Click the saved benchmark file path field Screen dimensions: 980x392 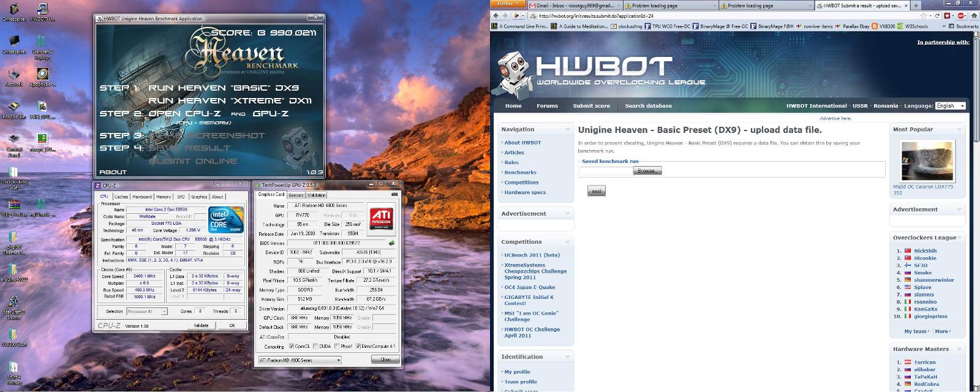point(606,171)
